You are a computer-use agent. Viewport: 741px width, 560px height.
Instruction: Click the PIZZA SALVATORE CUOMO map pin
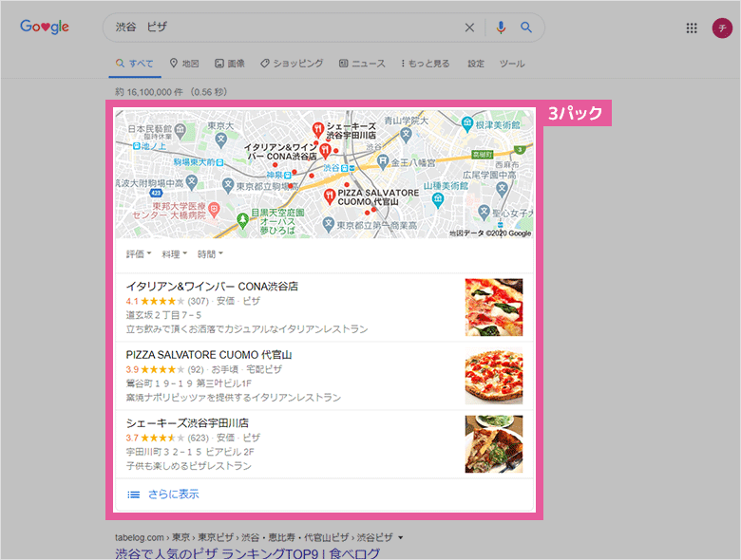point(329,196)
